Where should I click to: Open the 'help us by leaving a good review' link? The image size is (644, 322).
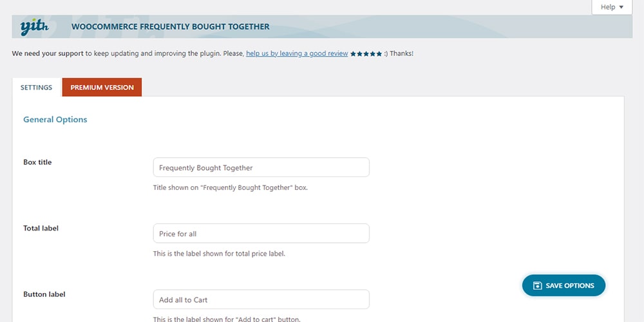coord(297,53)
